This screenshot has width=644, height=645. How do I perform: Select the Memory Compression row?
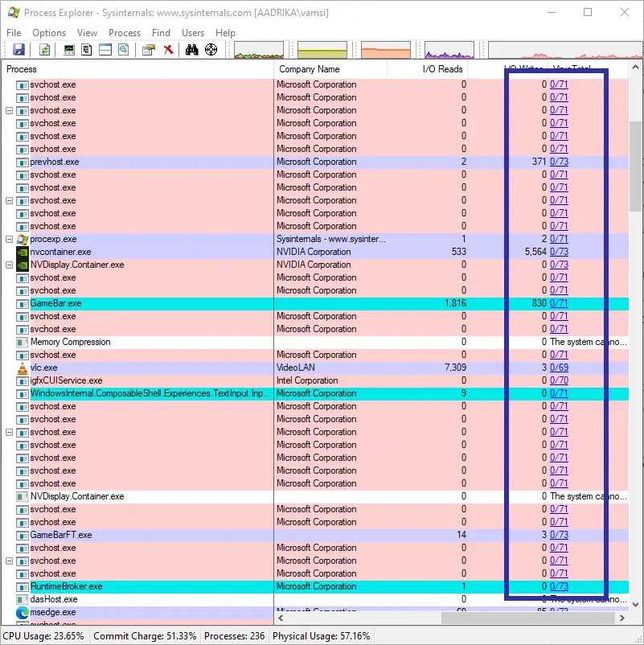315,343
